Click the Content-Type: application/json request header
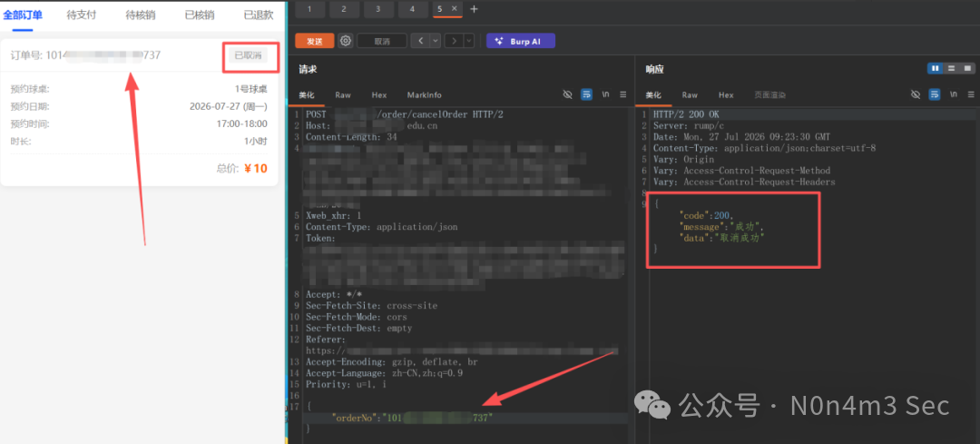Screen dimensions: 980x444 pyautogui.click(x=381, y=227)
